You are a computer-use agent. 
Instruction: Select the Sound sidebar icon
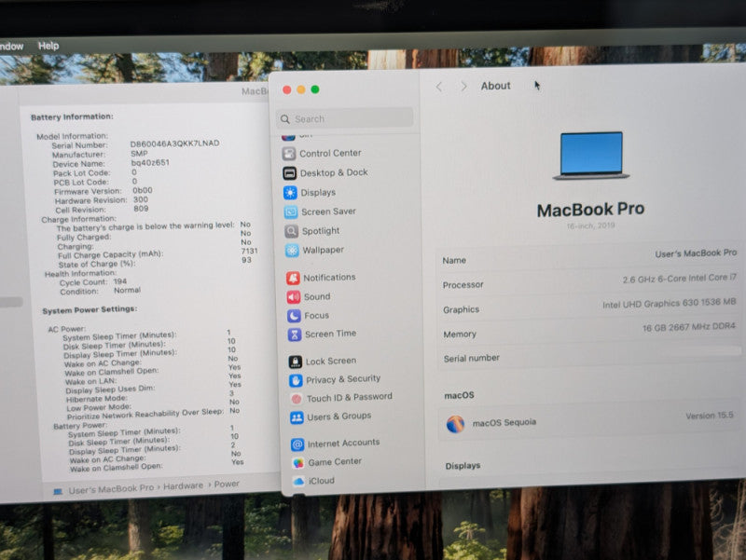(x=294, y=297)
